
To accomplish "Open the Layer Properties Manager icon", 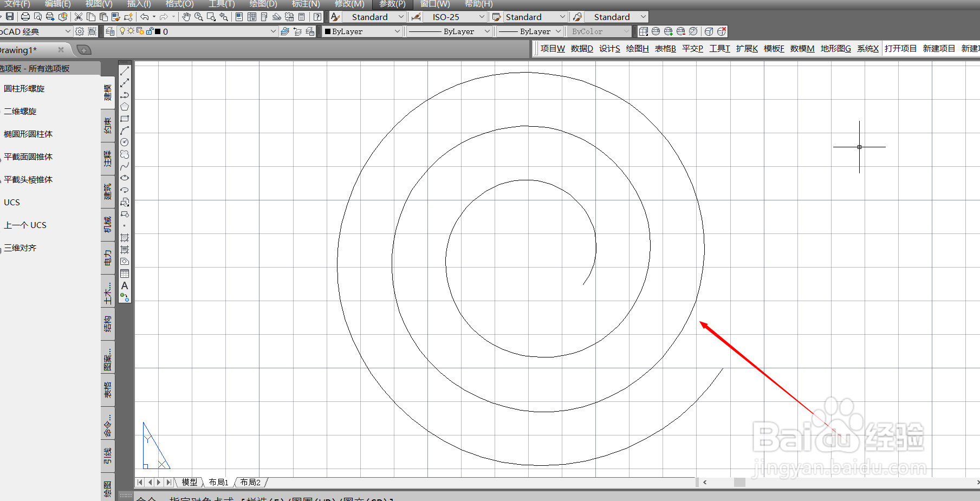I will 110,31.
